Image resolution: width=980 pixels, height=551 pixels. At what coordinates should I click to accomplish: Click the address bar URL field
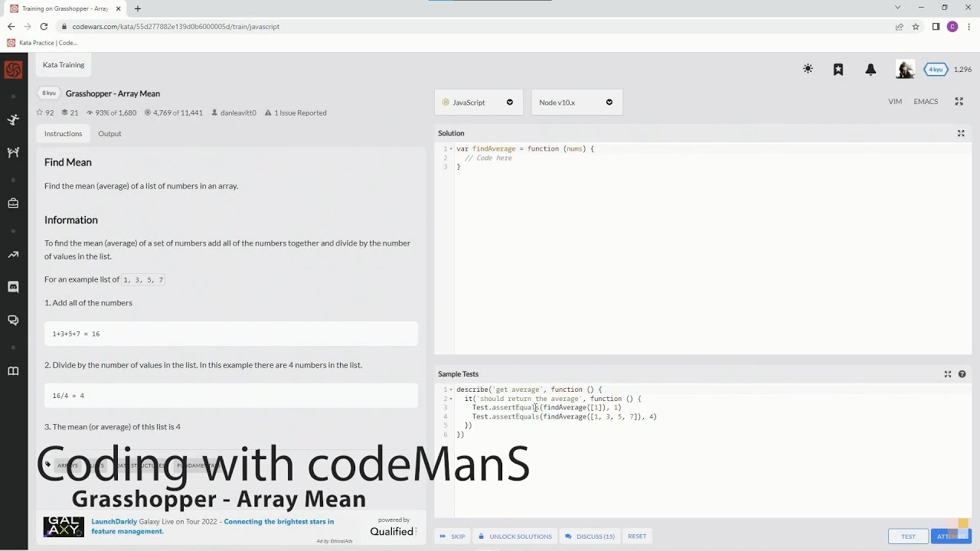tap(475, 27)
